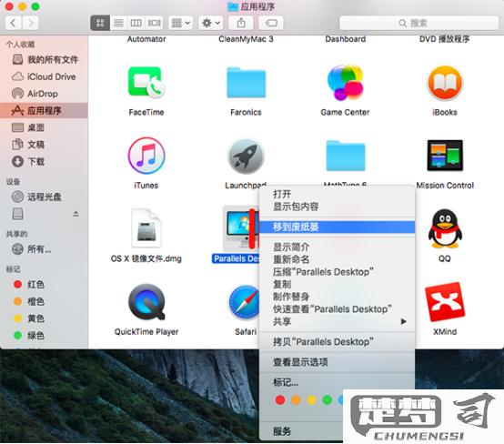Choose 复制 from context menu
Image resolution: width=504 pixels, height=444 pixels.
(x=337, y=284)
